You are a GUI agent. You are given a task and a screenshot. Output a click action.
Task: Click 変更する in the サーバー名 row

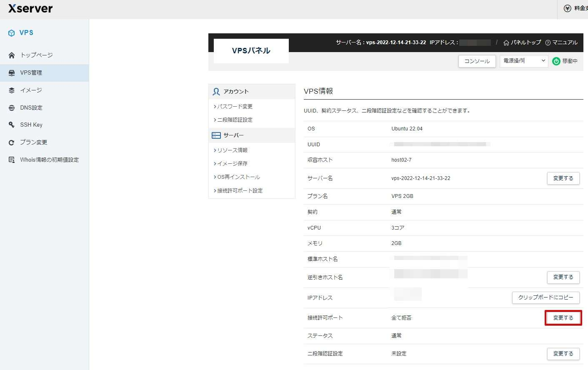(563, 178)
